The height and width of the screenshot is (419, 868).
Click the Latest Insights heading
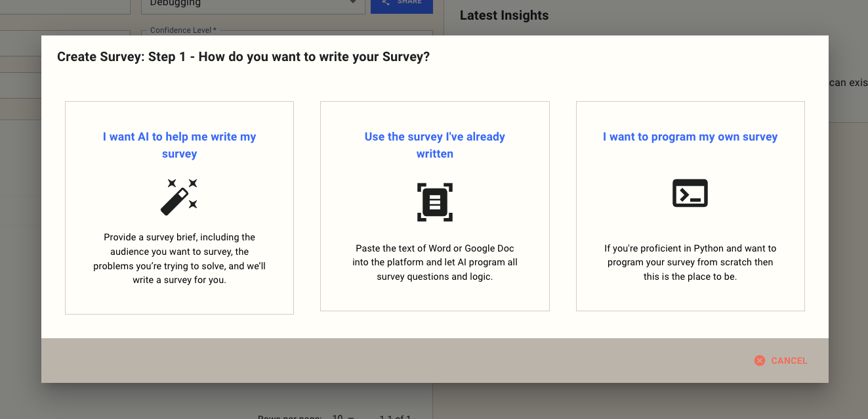[504, 15]
